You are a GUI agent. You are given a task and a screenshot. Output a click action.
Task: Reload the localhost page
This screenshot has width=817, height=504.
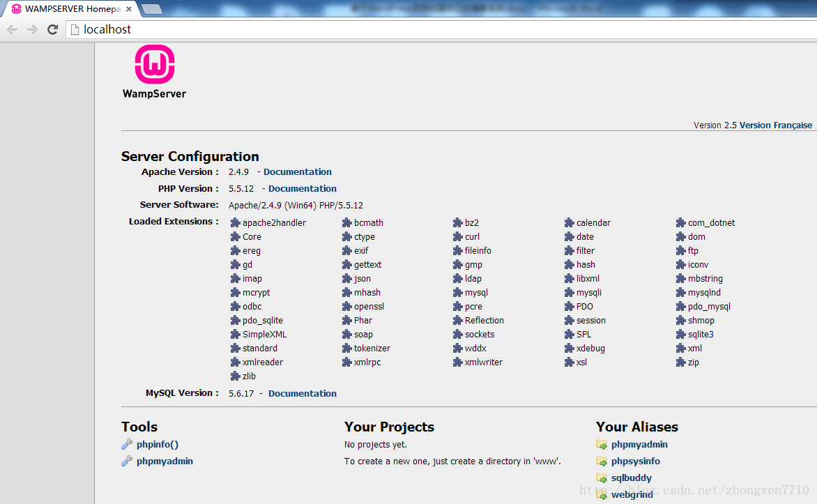click(52, 30)
